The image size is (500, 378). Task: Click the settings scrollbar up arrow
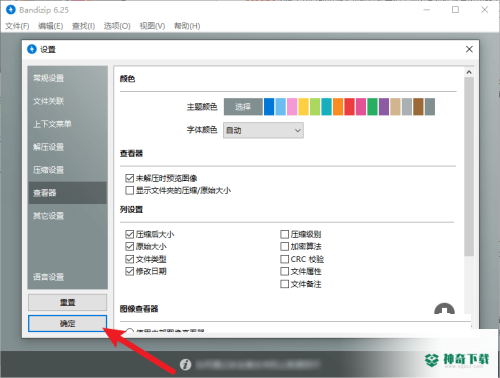pos(469,72)
